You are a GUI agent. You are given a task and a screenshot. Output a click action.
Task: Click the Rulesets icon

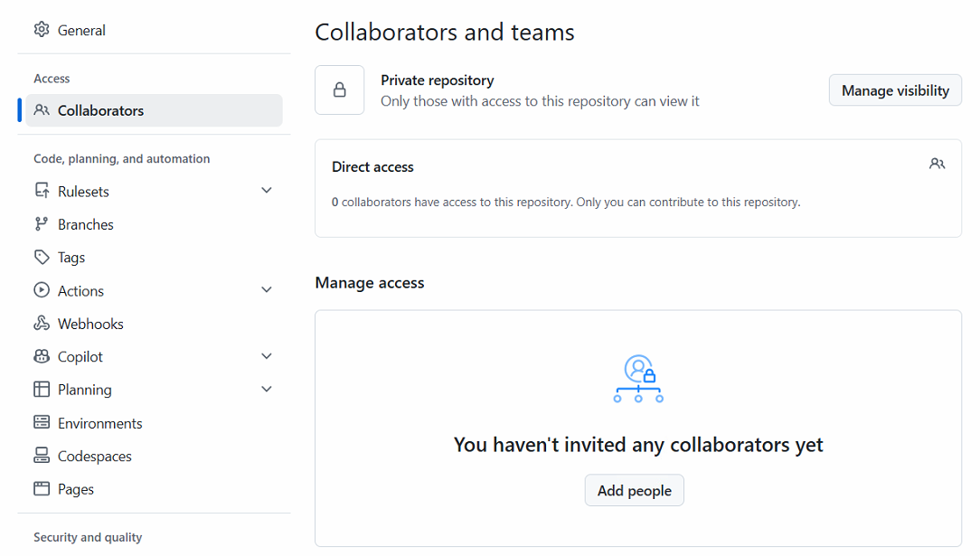pyautogui.click(x=42, y=191)
